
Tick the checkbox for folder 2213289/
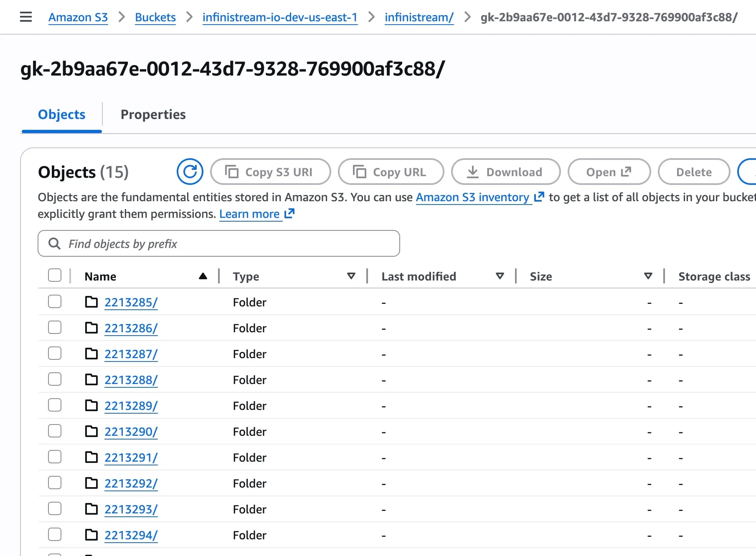(x=55, y=405)
